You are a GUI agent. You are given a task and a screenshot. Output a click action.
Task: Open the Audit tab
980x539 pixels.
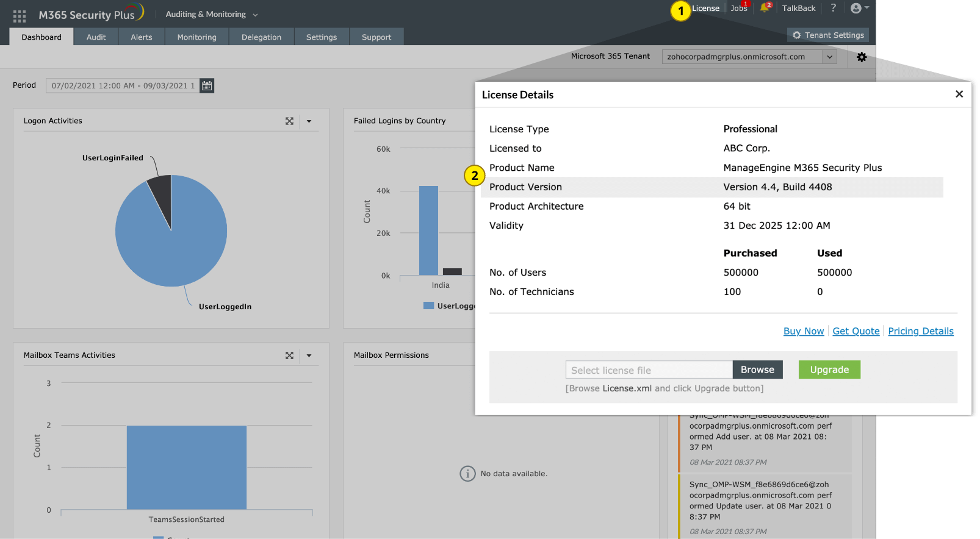coord(96,37)
